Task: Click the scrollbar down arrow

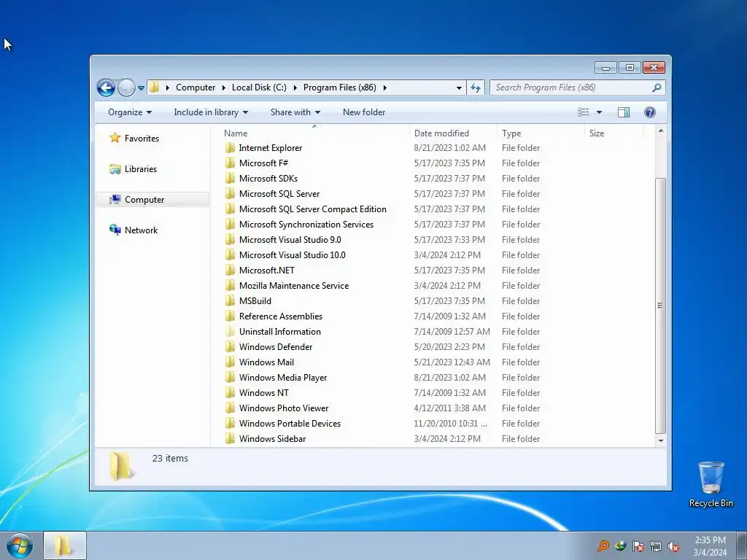Action: (x=661, y=441)
